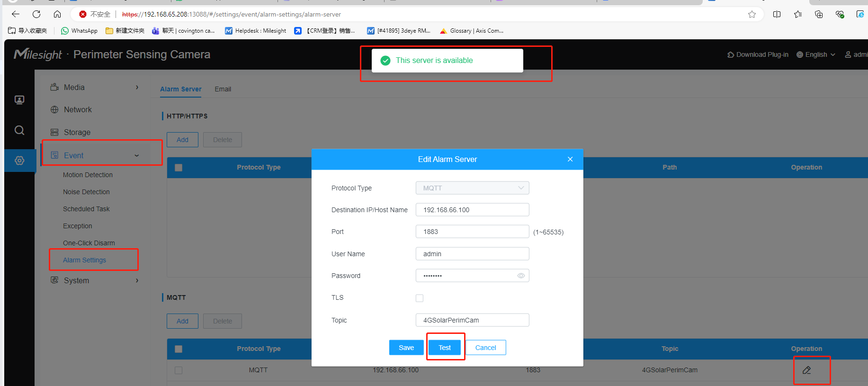Click Download Plug-in link
This screenshot has height=386, width=868.
[x=758, y=54]
